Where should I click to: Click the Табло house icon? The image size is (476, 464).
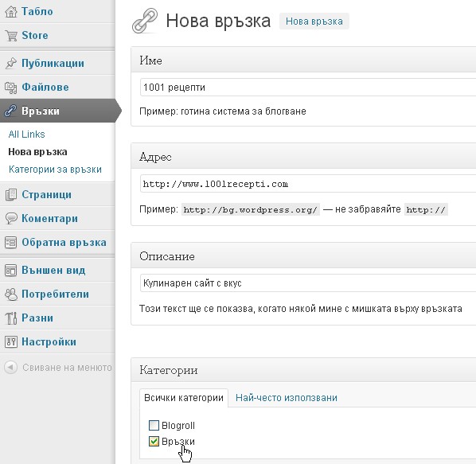tap(11, 11)
